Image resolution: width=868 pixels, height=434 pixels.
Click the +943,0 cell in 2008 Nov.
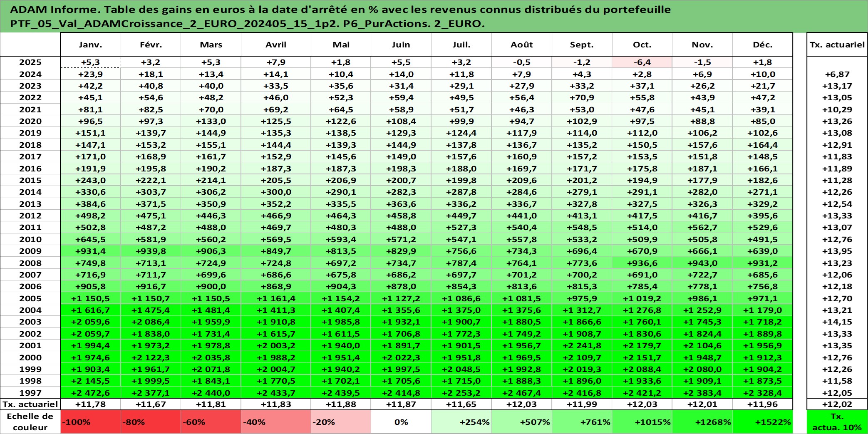[x=702, y=263]
